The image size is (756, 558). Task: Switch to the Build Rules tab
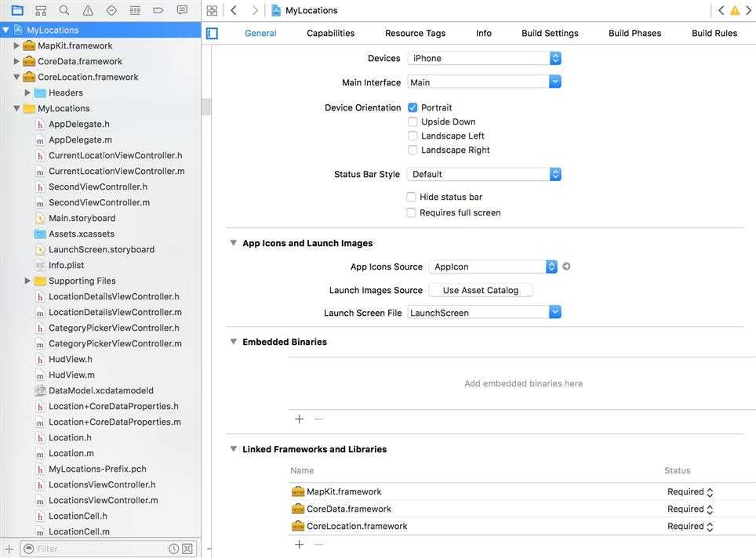tap(714, 33)
